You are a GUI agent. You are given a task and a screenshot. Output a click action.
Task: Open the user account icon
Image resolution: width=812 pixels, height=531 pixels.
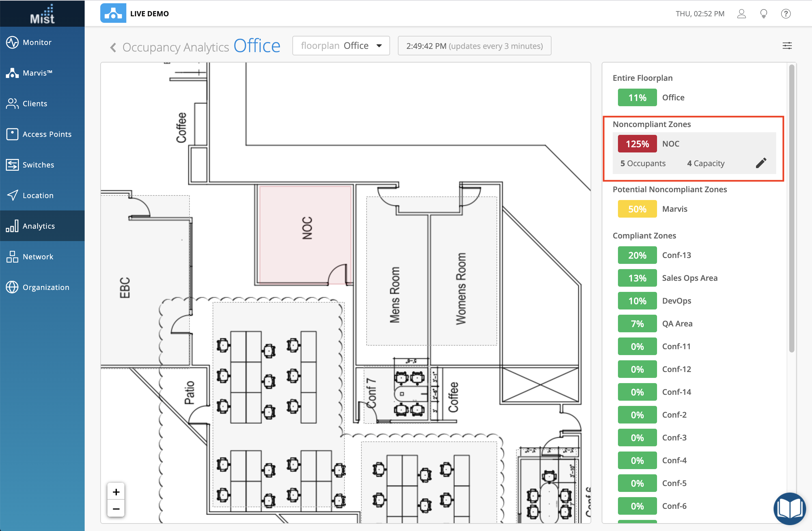741,14
